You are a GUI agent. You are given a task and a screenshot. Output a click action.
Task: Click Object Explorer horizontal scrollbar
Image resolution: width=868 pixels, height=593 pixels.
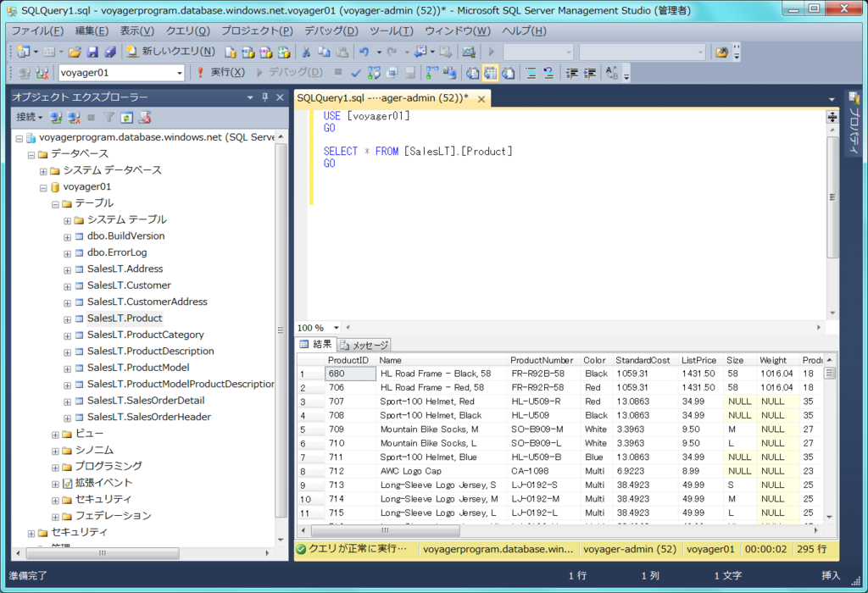(x=103, y=553)
